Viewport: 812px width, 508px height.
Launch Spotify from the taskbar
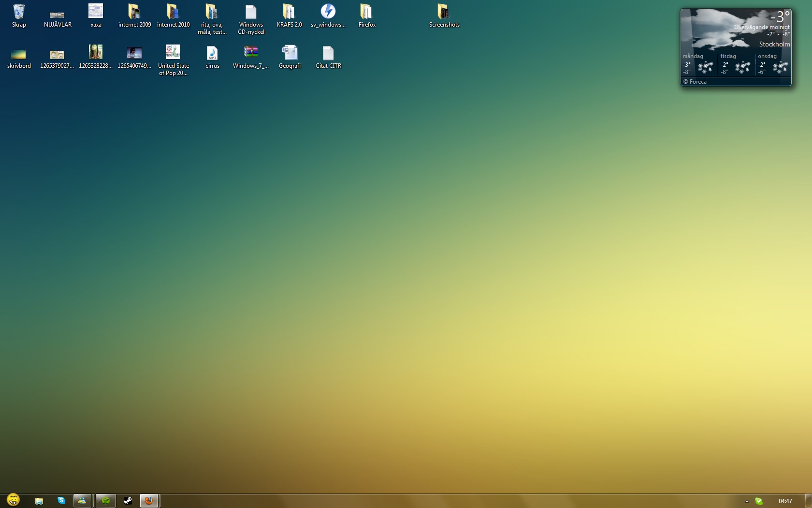point(105,501)
